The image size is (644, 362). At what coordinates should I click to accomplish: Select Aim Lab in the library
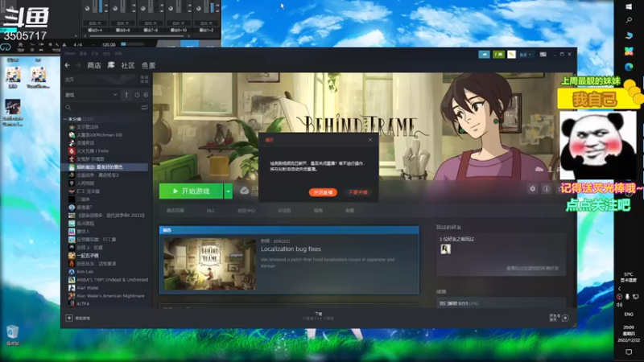pyautogui.click(x=85, y=272)
